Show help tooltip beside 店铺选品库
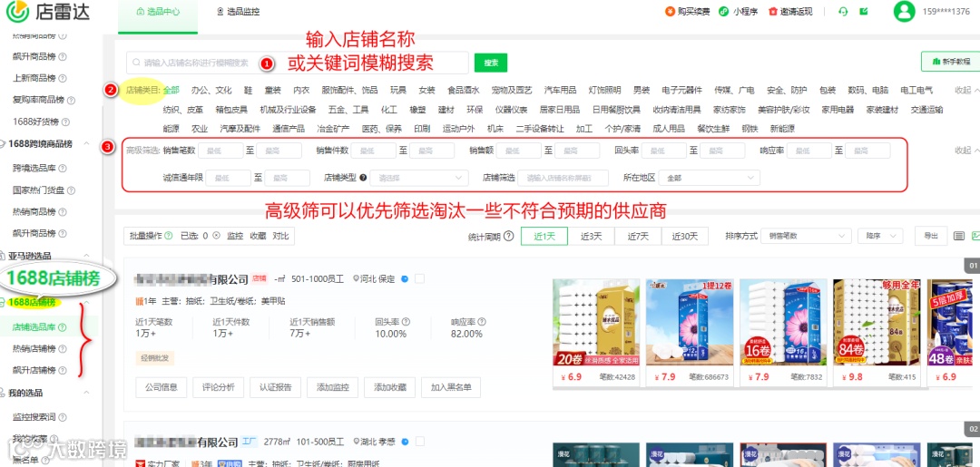Image resolution: width=980 pixels, height=467 pixels. tap(63, 326)
